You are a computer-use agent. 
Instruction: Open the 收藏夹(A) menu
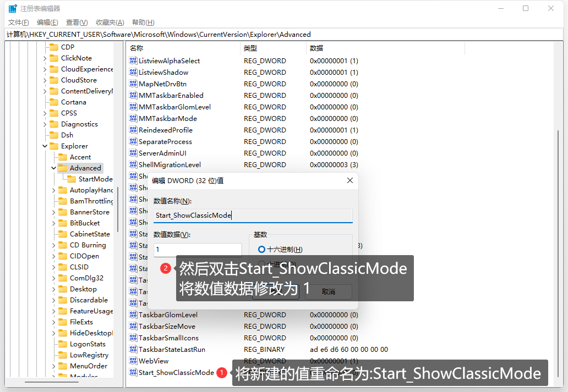point(110,23)
